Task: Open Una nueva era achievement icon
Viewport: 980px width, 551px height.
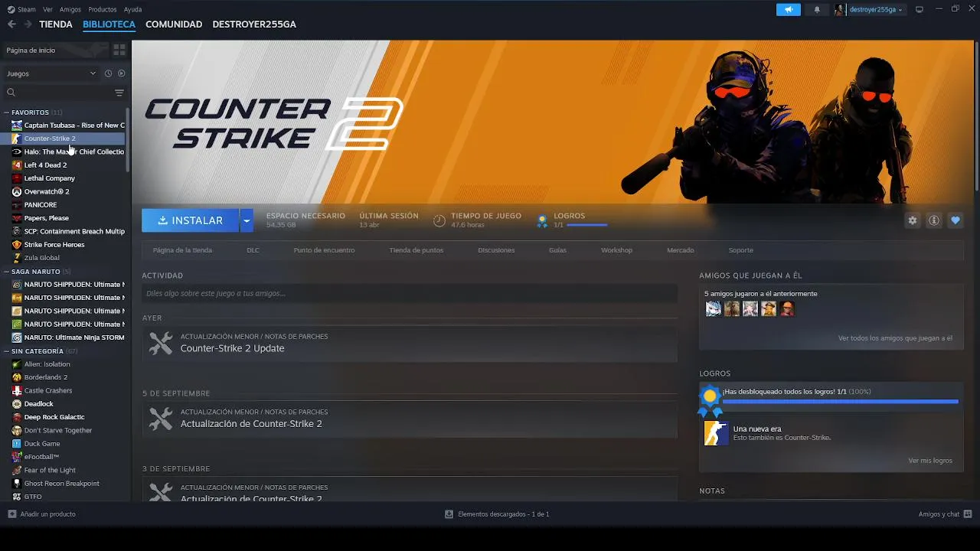Action: [716, 433]
